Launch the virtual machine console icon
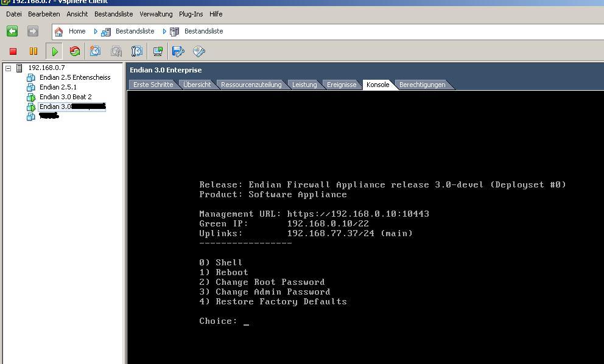The height and width of the screenshot is (364, 604). (158, 52)
